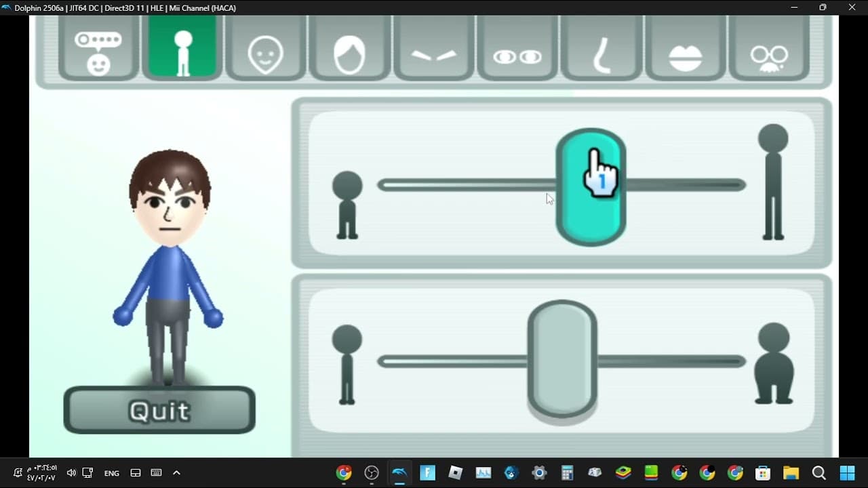Select the nose tab
The width and height of the screenshot is (868, 488).
pyautogui.click(x=601, y=48)
